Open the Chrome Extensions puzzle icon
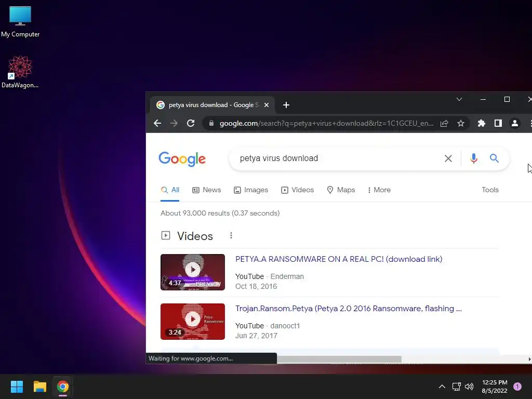Viewport: 532px width, 399px height. [482, 123]
